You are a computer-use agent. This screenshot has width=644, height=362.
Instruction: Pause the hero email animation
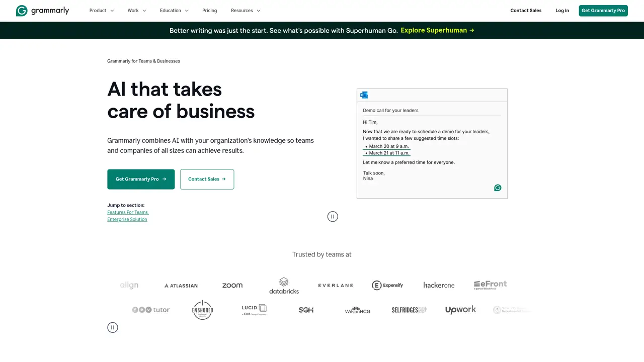(x=333, y=217)
